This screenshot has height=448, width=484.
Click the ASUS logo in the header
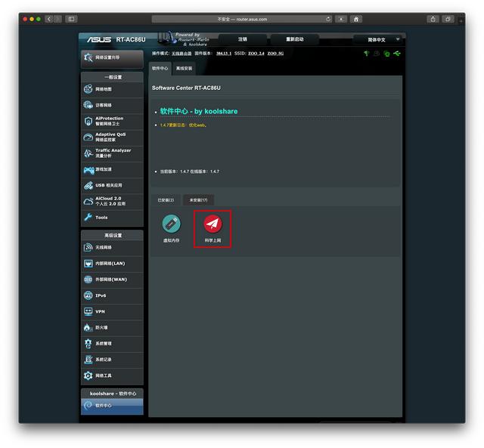click(99, 40)
